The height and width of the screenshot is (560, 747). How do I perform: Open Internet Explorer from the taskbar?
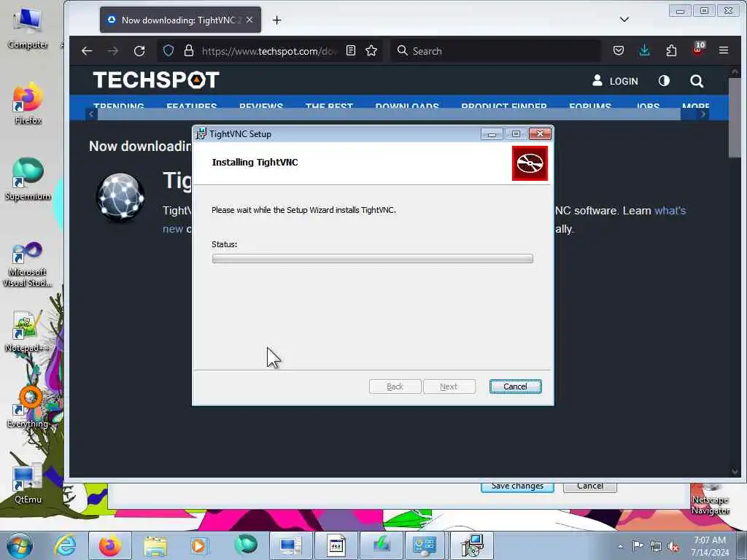pos(65,545)
